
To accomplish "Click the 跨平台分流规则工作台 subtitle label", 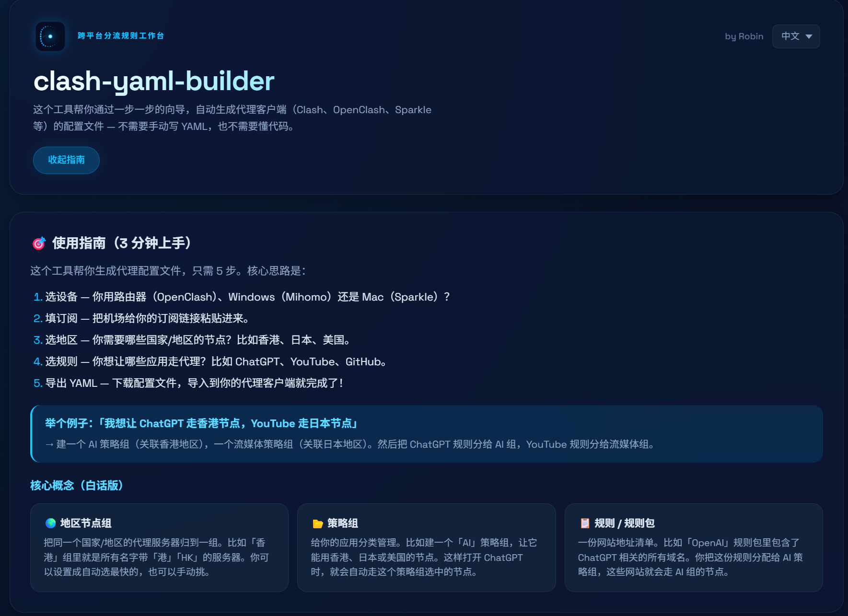I will click(x=121, y=36).
